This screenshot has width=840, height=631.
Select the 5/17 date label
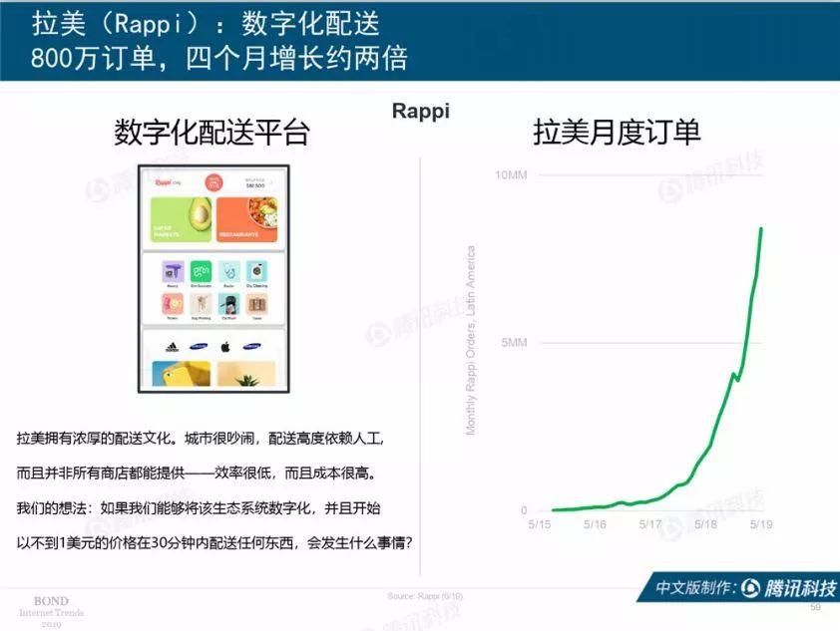[x=650, y=524]
